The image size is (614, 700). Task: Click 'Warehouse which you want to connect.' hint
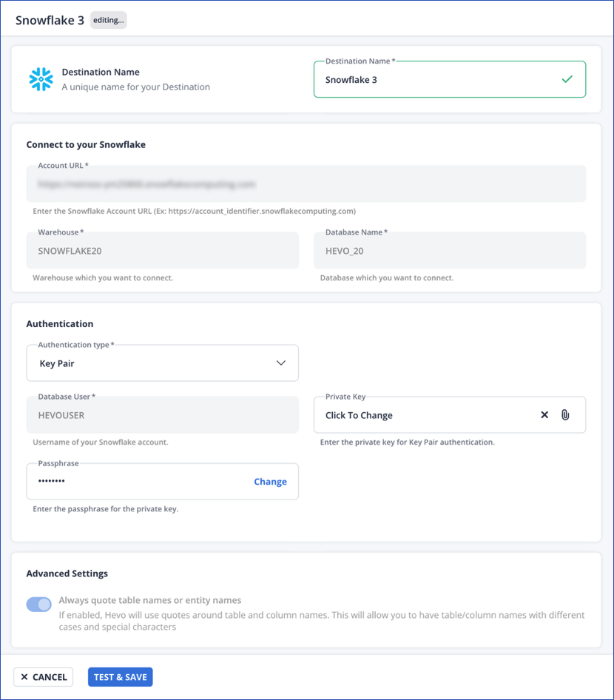[103, 277]
